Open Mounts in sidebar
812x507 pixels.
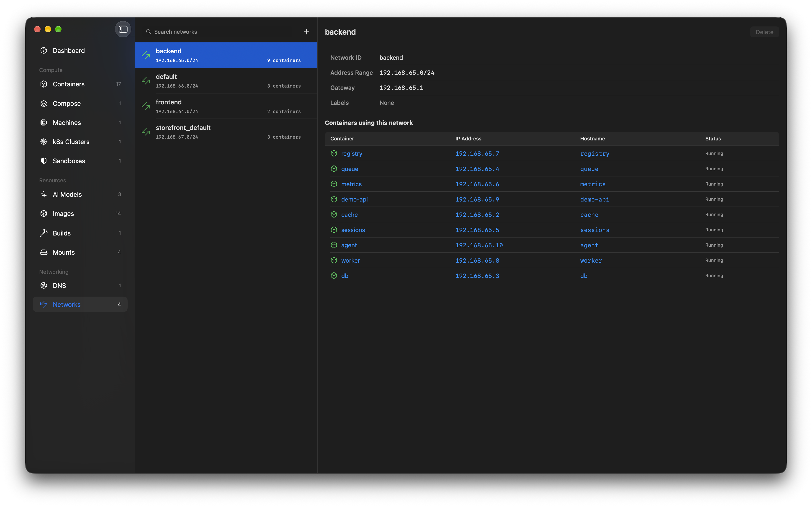point(80,252)
